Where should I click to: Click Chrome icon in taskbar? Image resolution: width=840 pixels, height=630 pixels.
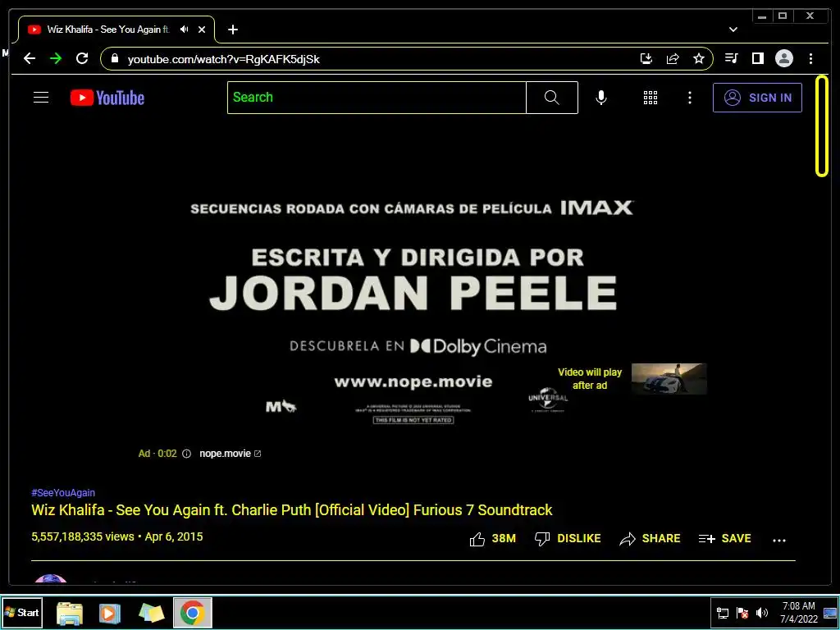tap(192, 613)
